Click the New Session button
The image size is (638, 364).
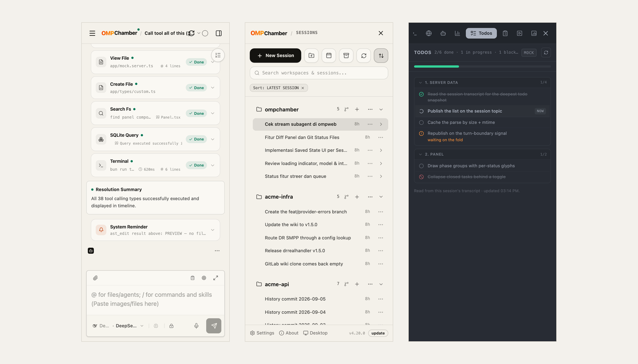coord(276,56)
